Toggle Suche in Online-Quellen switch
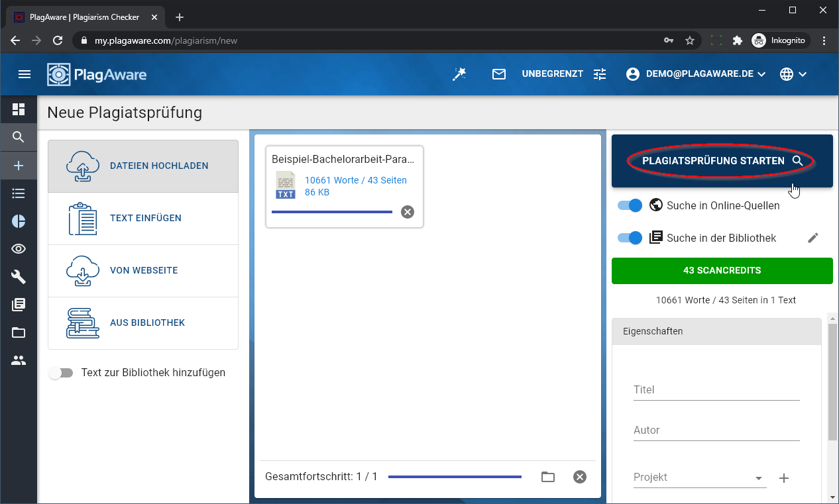The image size is (839, 504). click(x=630, y=205)
